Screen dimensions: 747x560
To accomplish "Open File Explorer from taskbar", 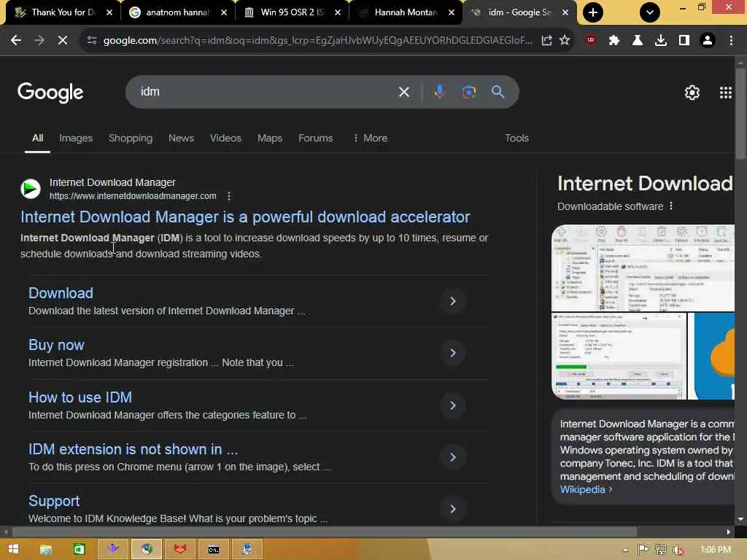I will 46,549.
